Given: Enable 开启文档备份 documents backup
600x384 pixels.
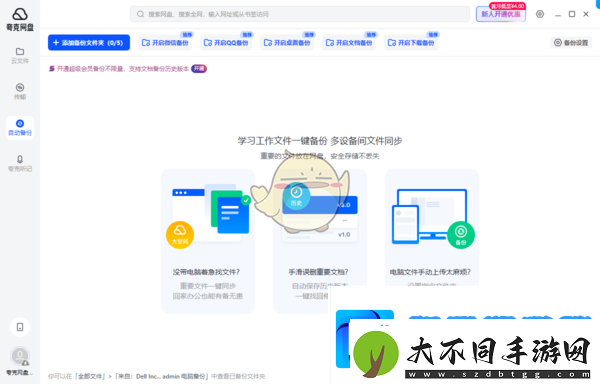Looking at the screenshot, I should (349, 42).
